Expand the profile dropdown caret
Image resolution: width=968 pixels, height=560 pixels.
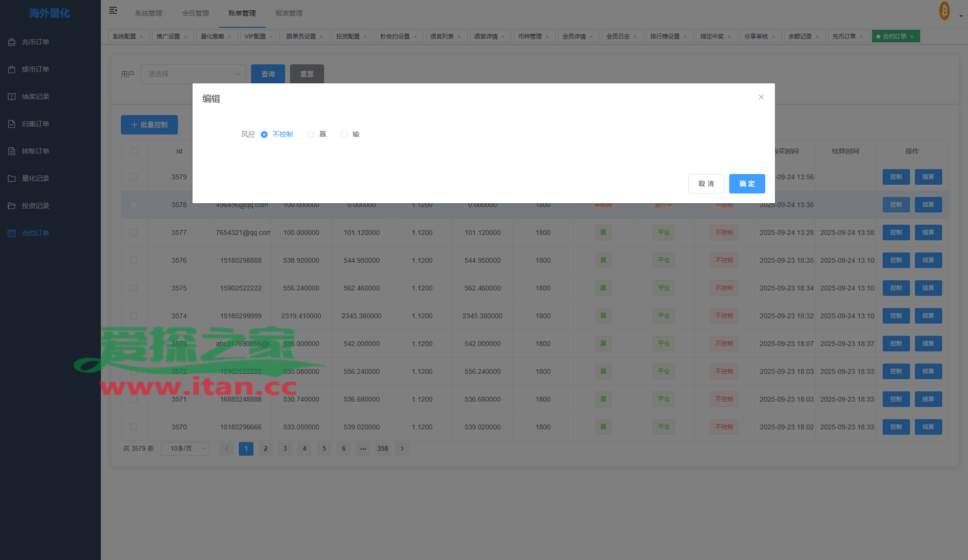coord(961,16)
